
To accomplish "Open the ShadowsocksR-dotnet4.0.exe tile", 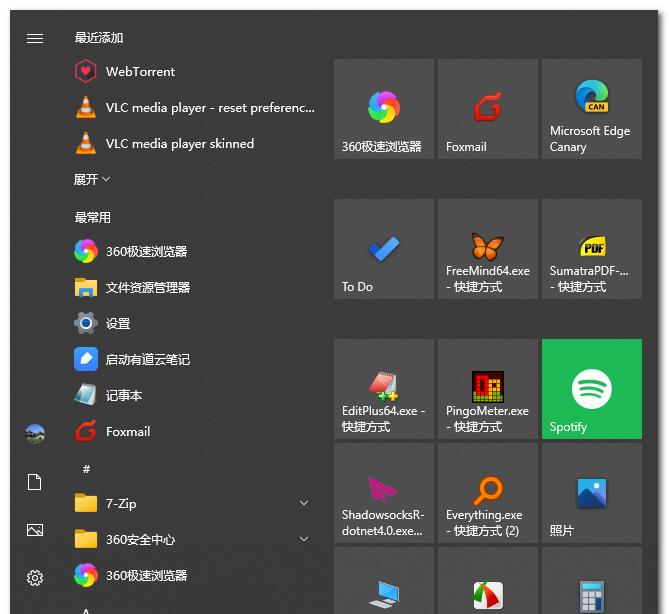I will pos(384,493).
